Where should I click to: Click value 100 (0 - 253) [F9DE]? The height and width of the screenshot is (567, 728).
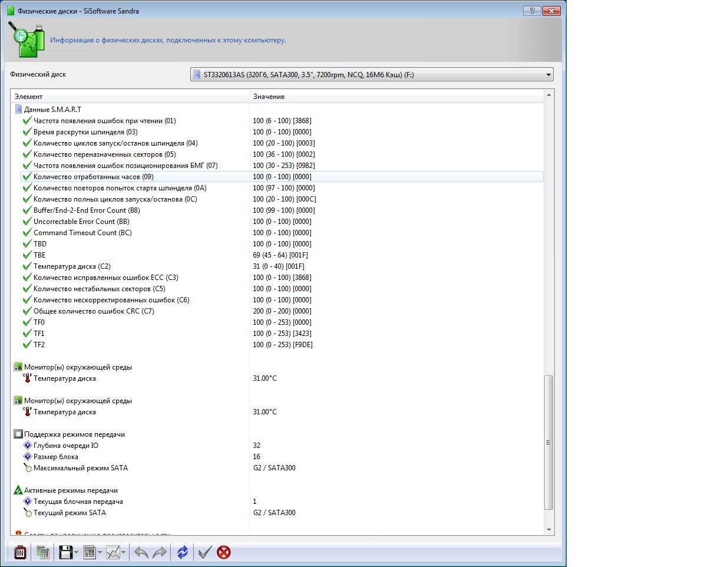283,345
